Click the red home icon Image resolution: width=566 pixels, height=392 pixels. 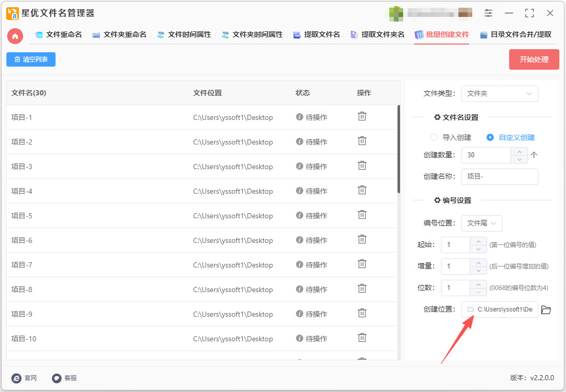[15, 36]
